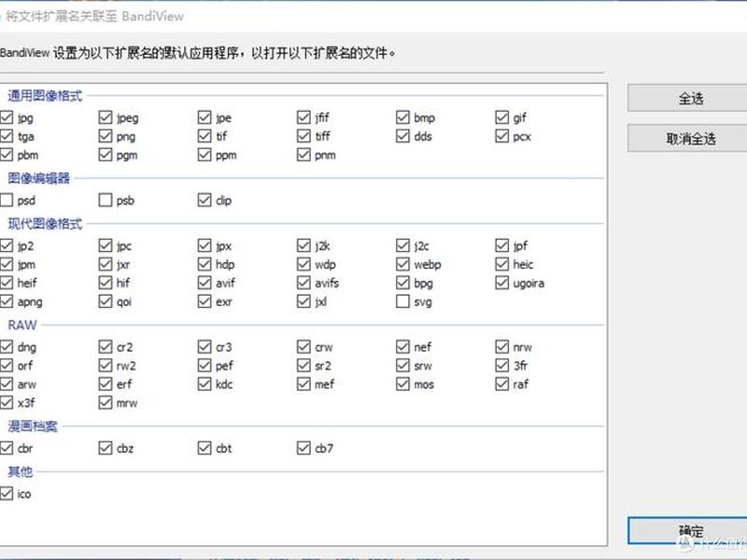Click the 取消全选 (Deselect All) button

(x=687, y=138)
